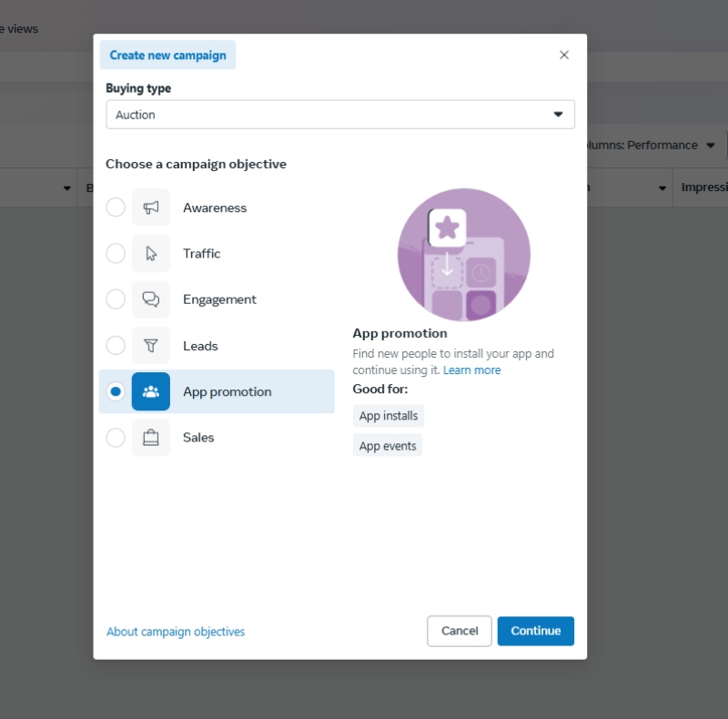Click the Continue button
This screenshot has width=728, height=719.
[x=535, y=631]
